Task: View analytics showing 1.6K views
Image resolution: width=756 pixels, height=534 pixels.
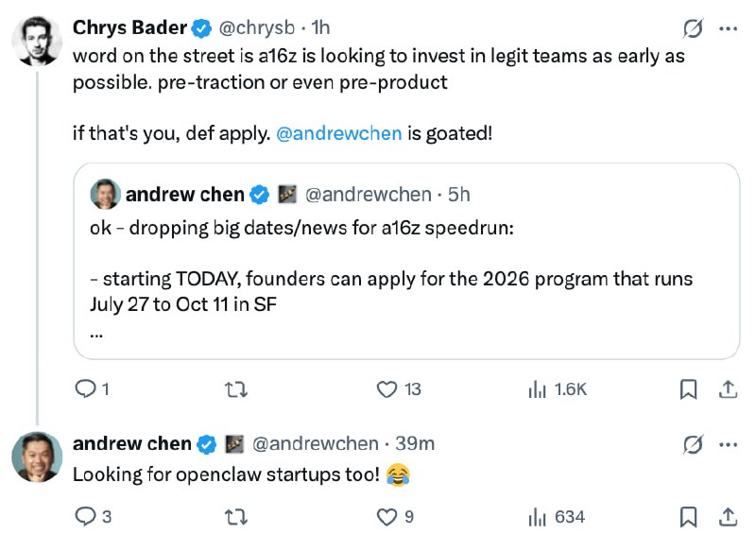Action: [558, 388]
